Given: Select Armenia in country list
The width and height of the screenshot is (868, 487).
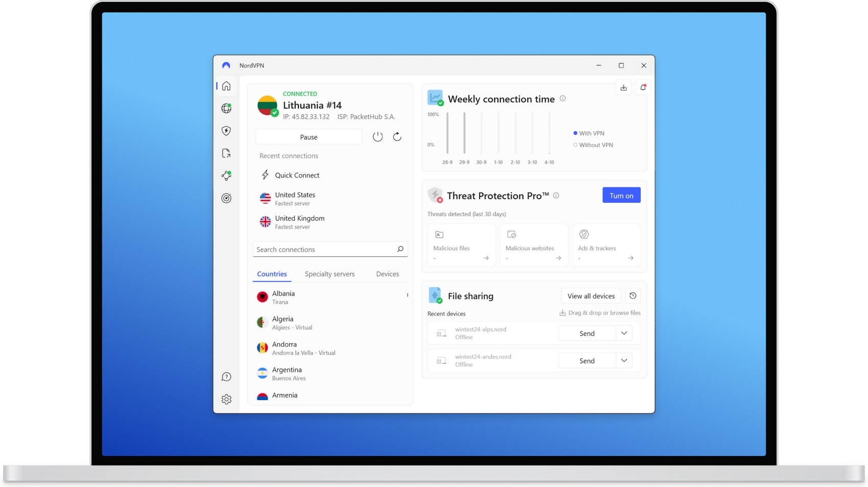Looking at the screenshot, I should coord(329,396).
